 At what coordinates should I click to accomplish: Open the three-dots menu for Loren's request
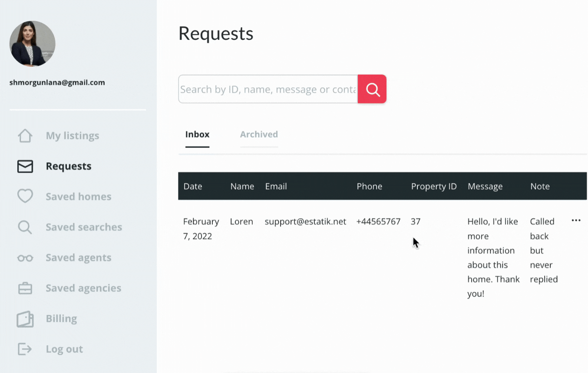click(576, 221)
